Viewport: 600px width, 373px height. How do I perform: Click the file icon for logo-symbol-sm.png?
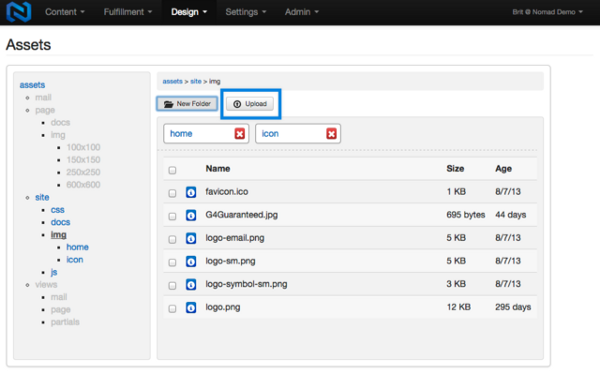(x=191, y=284)
